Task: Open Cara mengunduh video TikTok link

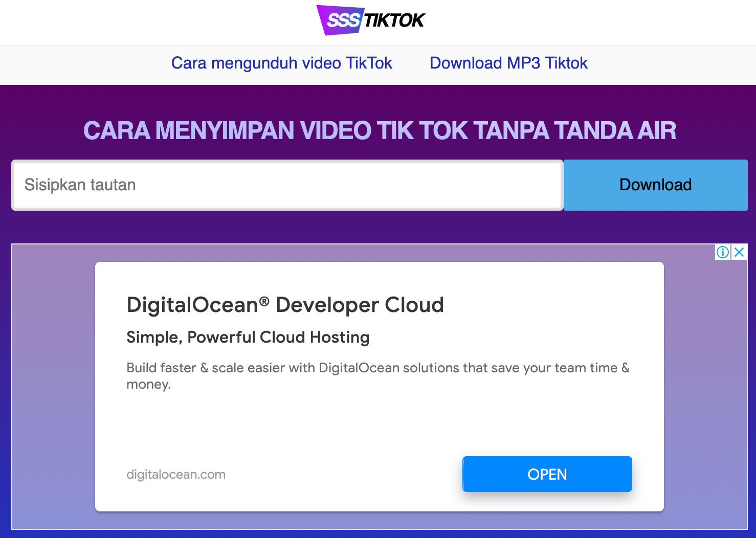Action: [281, 63]
